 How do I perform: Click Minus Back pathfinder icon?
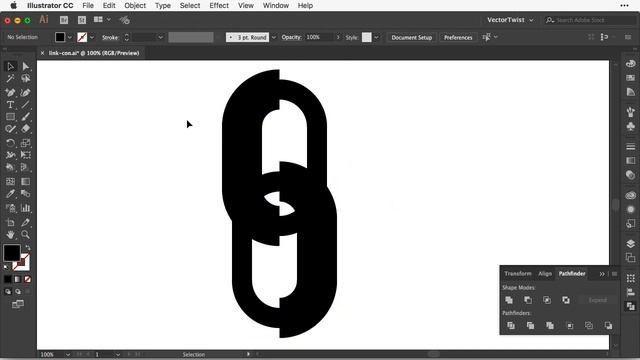coord(608,325)
